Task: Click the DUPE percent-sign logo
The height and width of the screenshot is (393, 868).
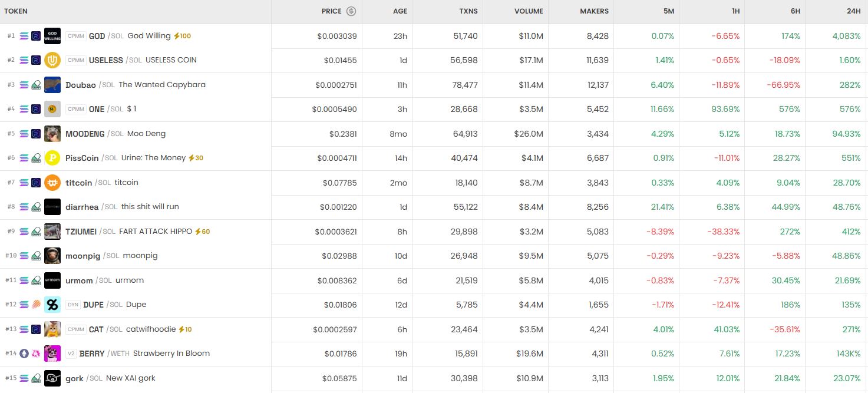Action: tap(52, 305)
